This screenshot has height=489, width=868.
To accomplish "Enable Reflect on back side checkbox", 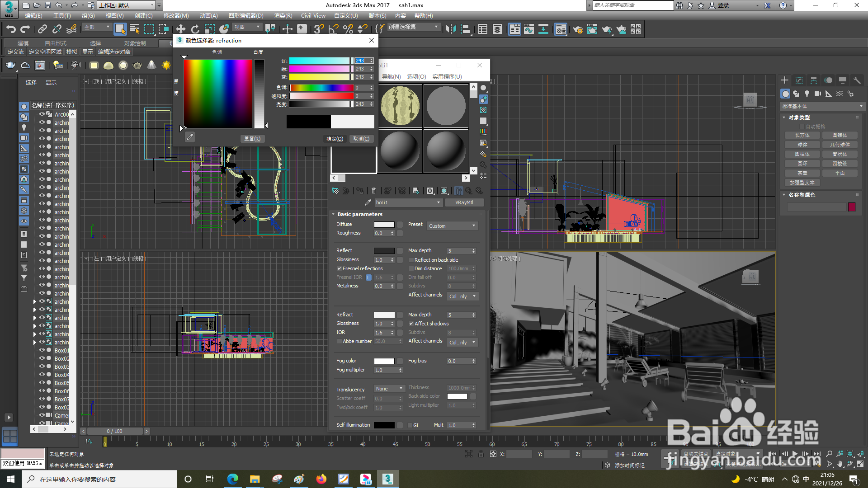I will point(411,260).
